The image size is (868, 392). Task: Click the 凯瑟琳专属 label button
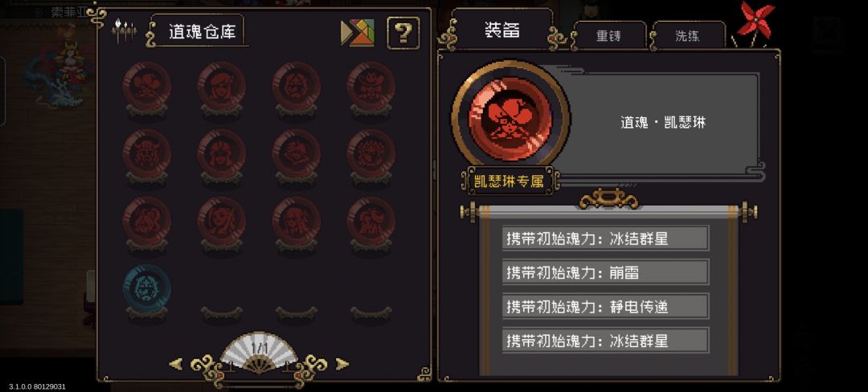click(x=510, y=182)
